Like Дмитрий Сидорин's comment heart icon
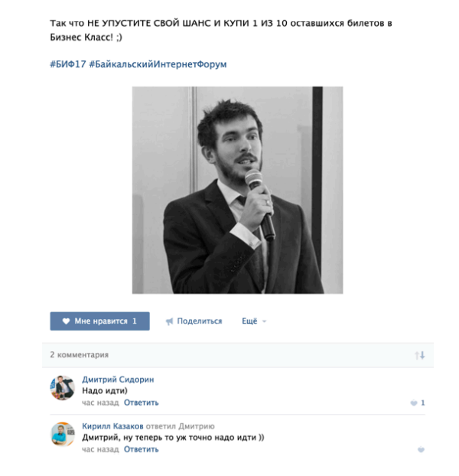 pyautogui.click(x=414, y=403)
